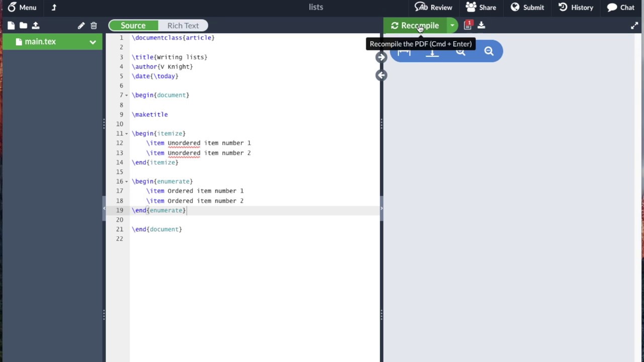
Task: Open the Review panel
Action: pos(433,7)
